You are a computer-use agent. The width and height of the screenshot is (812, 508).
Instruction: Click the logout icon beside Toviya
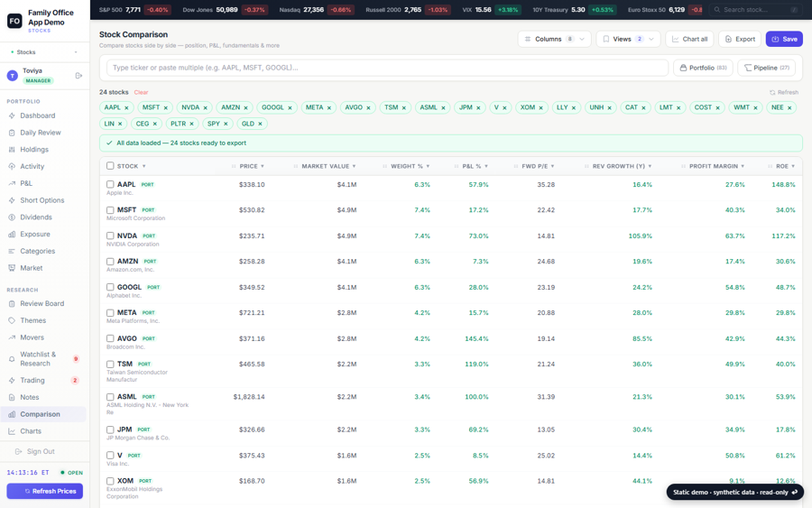pyautogui.click(x=78, y=76)
